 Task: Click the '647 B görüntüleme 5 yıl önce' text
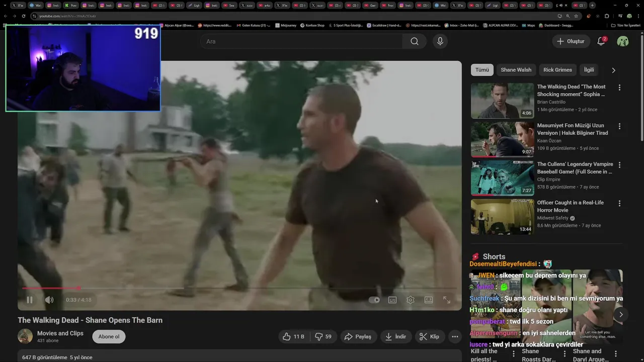[57, 357]
